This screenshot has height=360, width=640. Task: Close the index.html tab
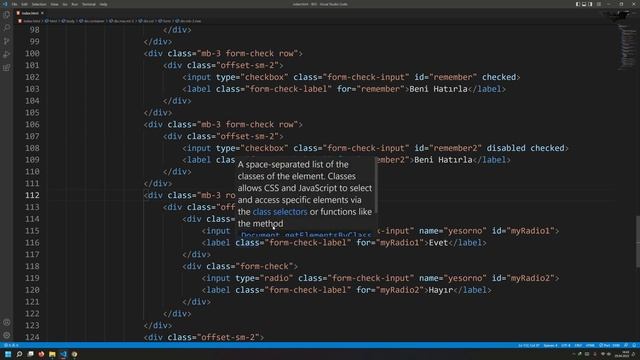[42, 13]
